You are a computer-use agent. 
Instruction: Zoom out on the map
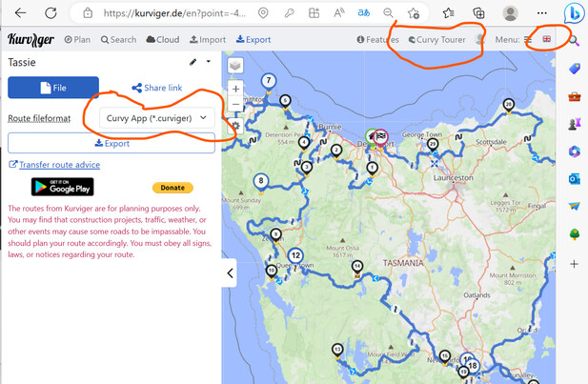[235, 105]
